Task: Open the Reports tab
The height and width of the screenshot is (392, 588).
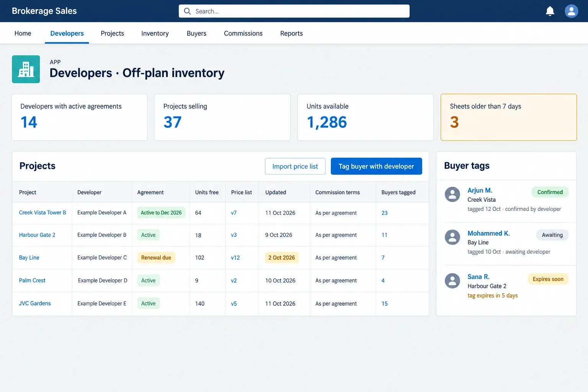Action: pos(291,33)
